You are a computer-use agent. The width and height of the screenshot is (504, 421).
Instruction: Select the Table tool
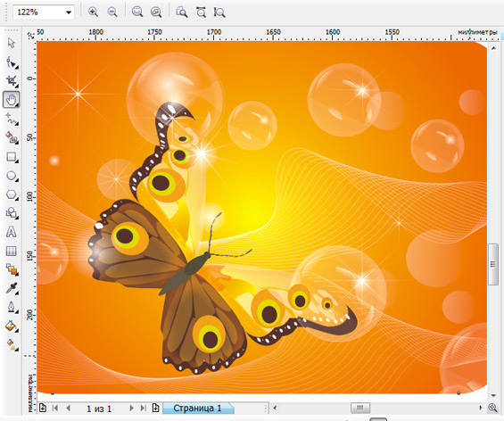12,251
